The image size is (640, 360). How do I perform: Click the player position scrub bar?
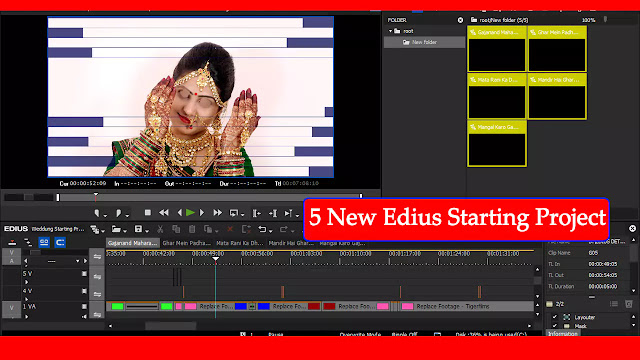[209, 198]
